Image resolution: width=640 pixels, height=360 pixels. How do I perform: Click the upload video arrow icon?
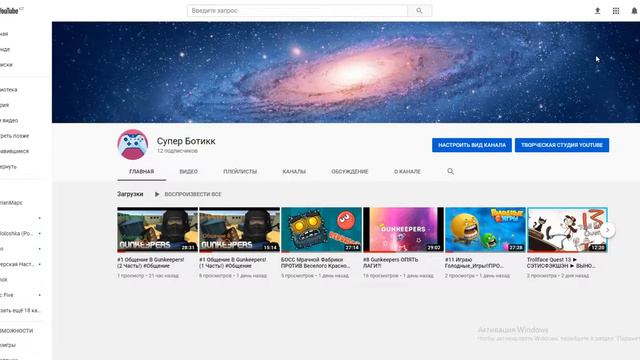coord(597,11)
